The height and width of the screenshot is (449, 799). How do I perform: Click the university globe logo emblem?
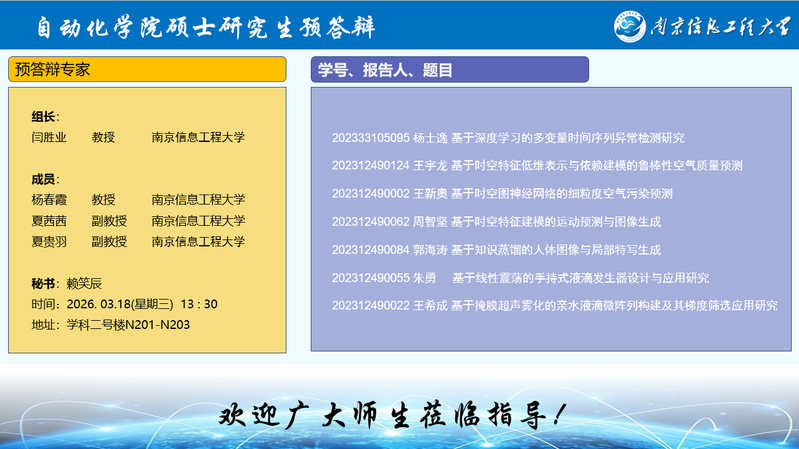(x=632, y=24)
